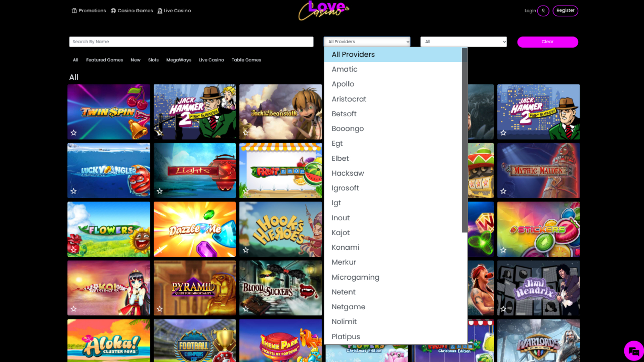The width and height of the screenshot is (644, 362).
Task: Toggle the star on Blood Suckers tile
Action: coord(245,309)
